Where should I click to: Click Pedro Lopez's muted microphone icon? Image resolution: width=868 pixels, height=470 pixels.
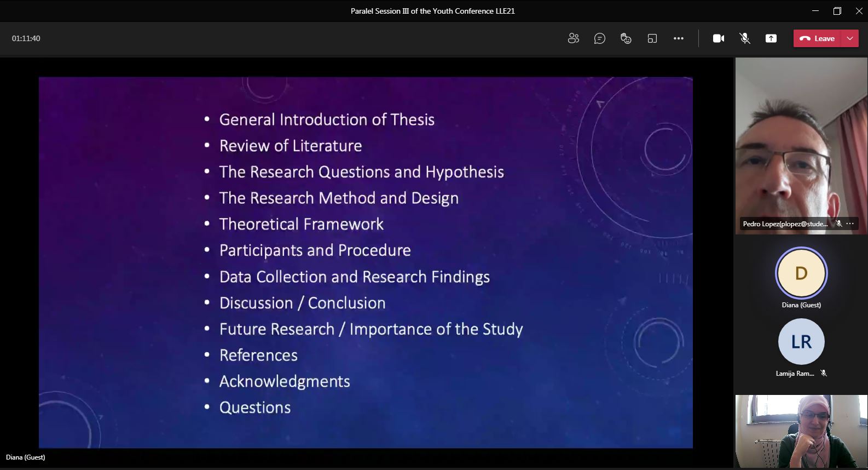click(x=838, y=223)
